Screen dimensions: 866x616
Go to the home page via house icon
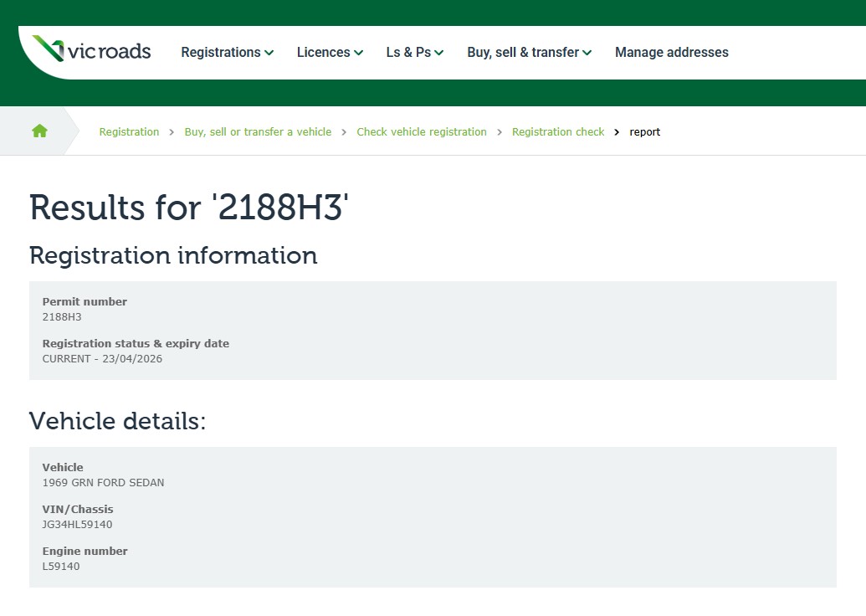[x=39, y=131]
